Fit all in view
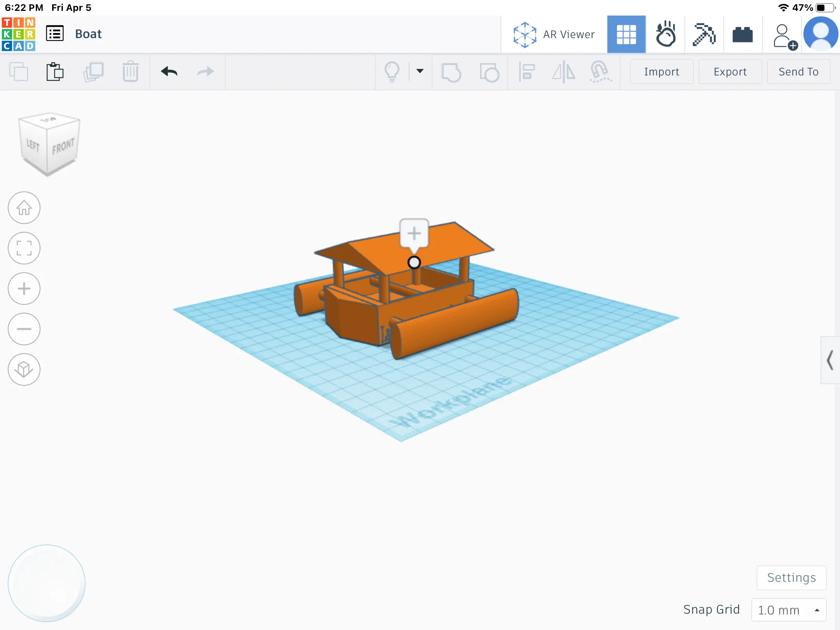Viewport: 840px width, 630px height. [24, 248]
